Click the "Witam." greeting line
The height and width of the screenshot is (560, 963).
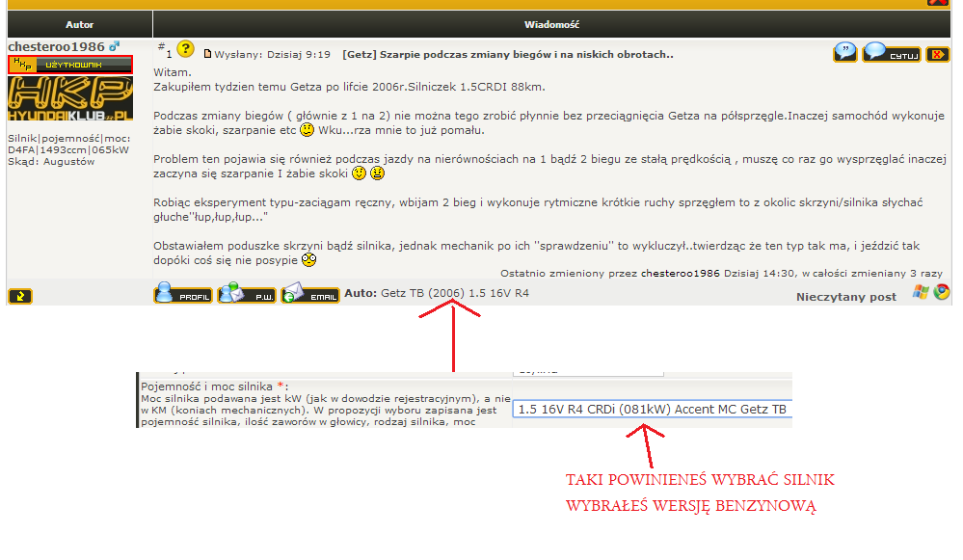(173, 72)
